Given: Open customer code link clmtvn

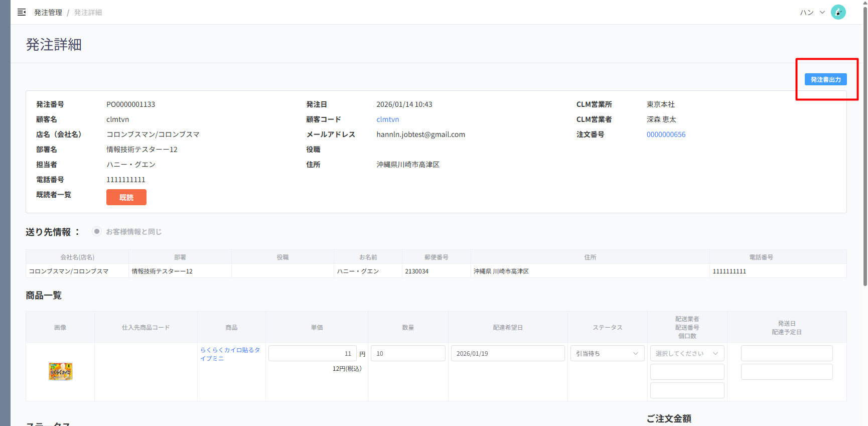Looking at the screenshot, I should [387, 119].
